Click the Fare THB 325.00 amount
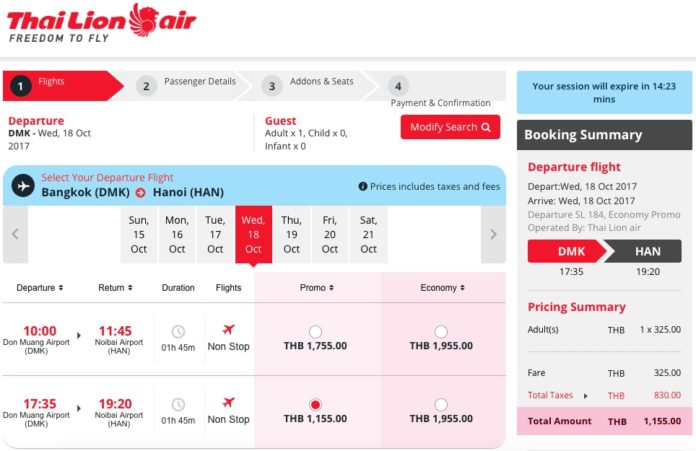Screen dimensions: 696x451 click(x=667, y=373)
